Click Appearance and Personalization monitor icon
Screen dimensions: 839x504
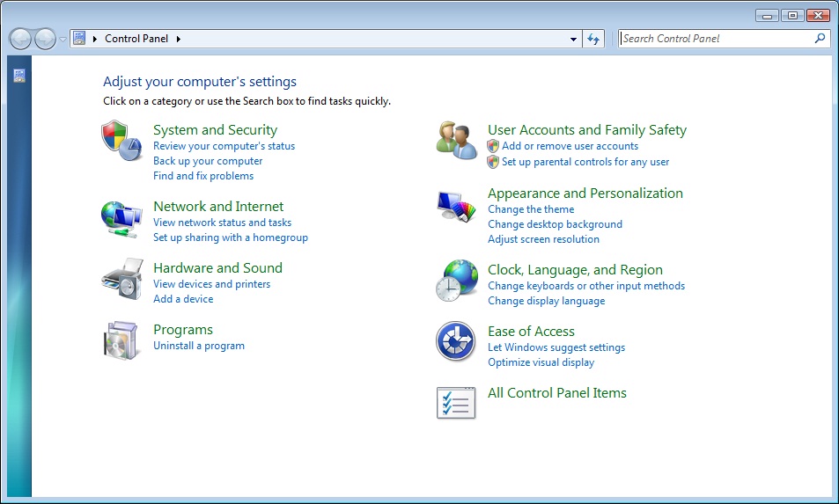pos(456,207)
